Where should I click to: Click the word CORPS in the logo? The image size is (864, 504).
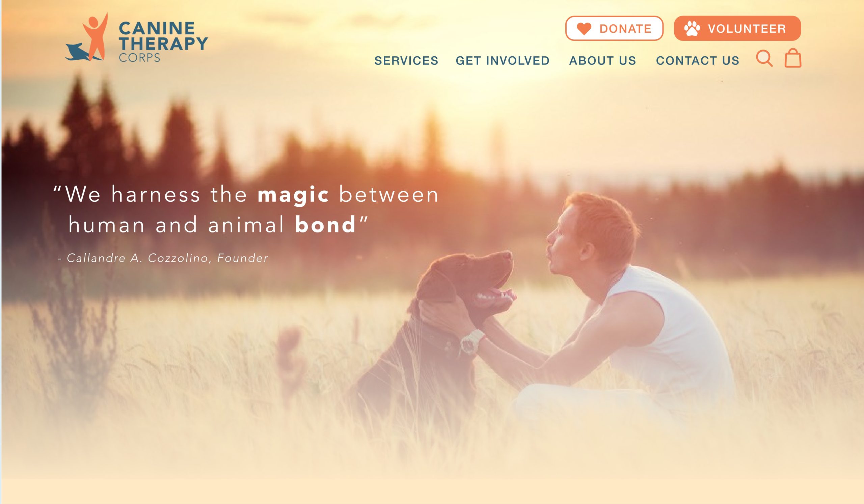[139, 58]
